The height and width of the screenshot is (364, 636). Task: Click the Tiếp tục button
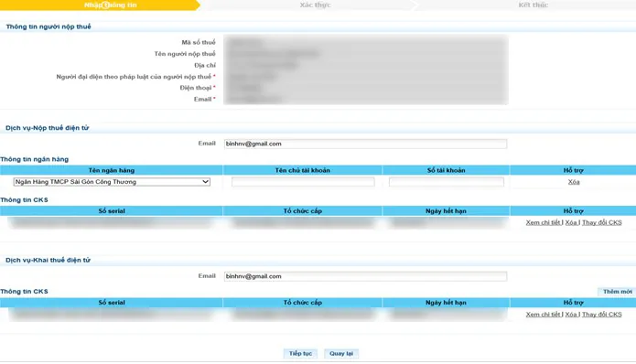300,353
